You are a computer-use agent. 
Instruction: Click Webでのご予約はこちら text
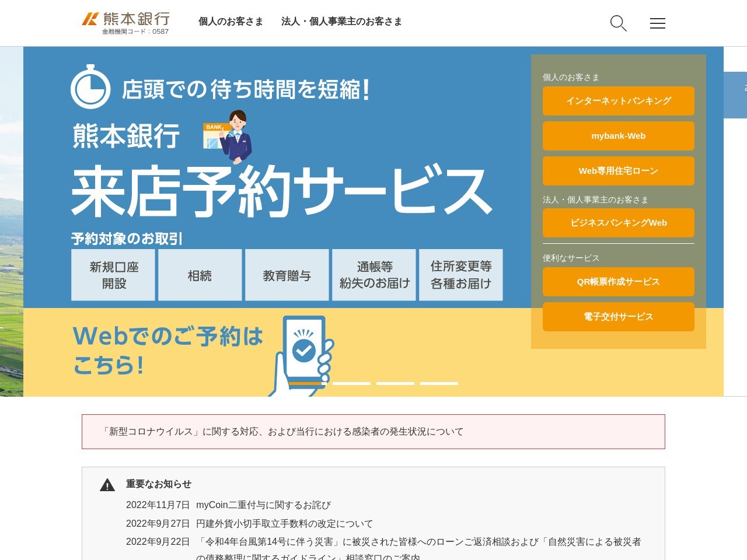coord(168,351)
